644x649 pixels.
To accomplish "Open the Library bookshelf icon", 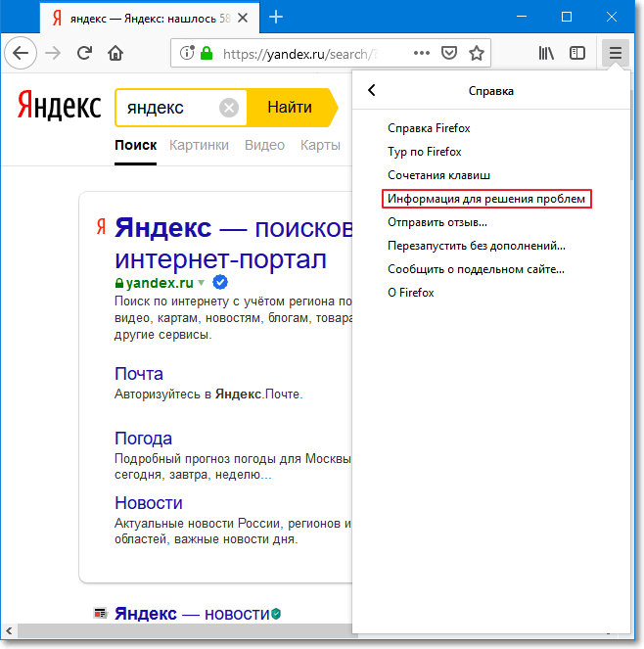I will click(x=546, y=53).
